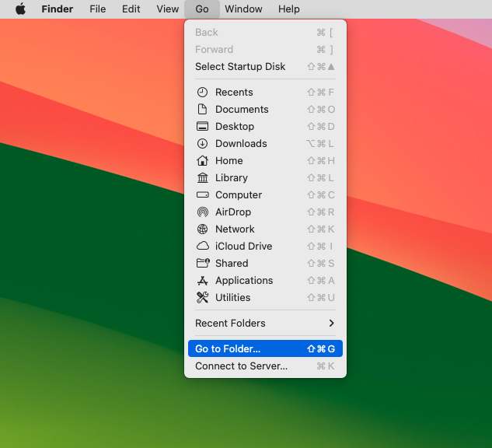Click the Utilities tools icon

tap(202, 297)
